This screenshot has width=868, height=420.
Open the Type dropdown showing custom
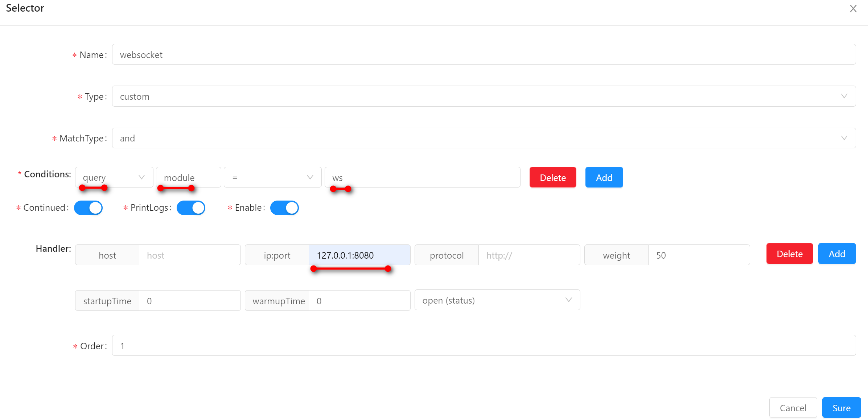point(484,96)
